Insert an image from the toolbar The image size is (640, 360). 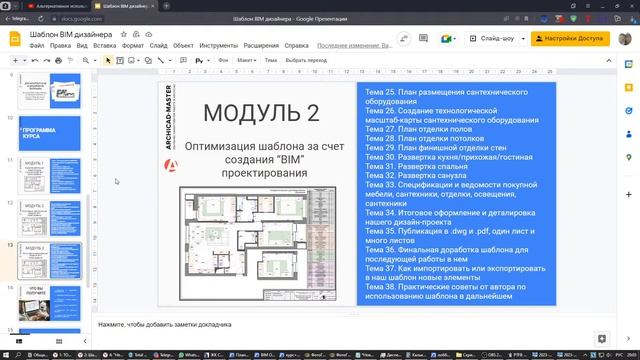click(x=131, y=60)
